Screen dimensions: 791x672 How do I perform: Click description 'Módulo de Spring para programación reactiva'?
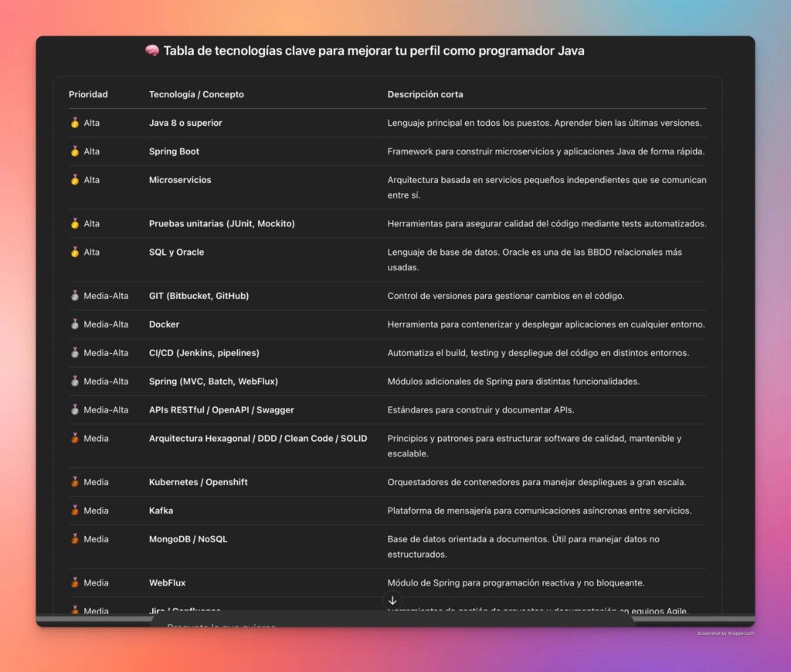[516, 582]
